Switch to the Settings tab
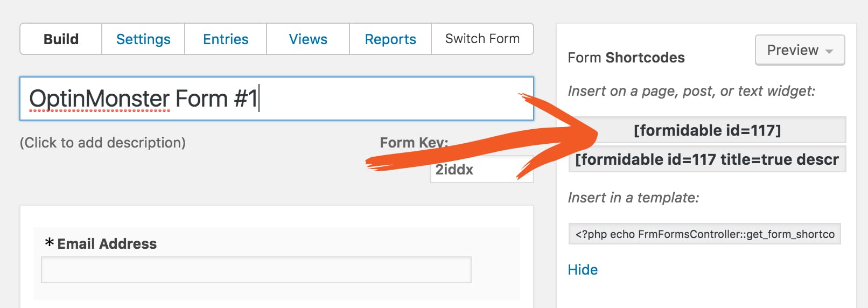The height and width of the screenshot is (308, 868). pyautogui.click(x=143, y=39)
